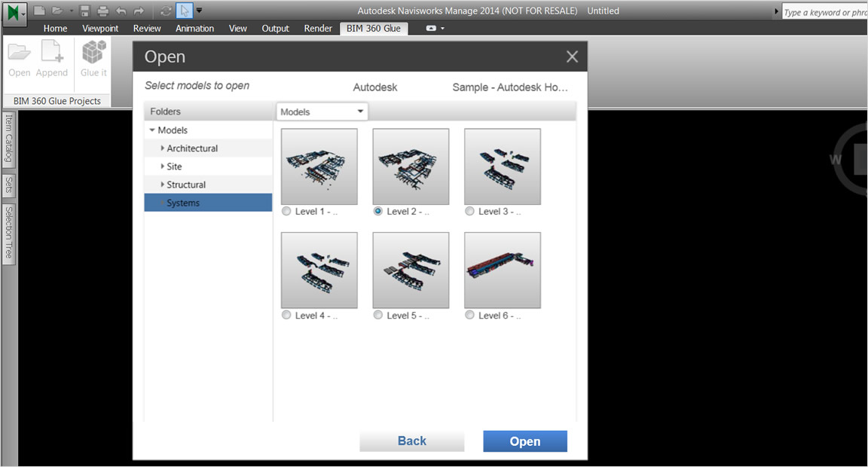The width and height of the screenshot is (868, 467).
Task: Expand the Structural folder arrow
Action: (x=162, y=185)
